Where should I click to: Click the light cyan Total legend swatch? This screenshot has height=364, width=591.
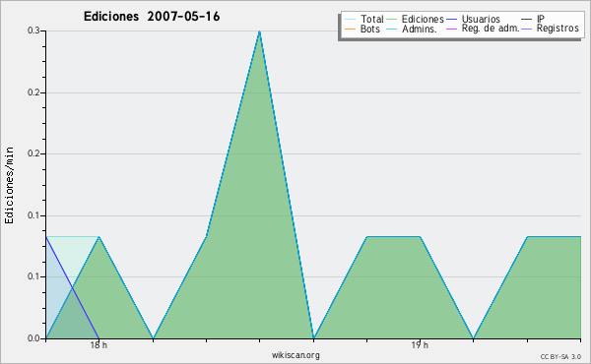point(350,20)
